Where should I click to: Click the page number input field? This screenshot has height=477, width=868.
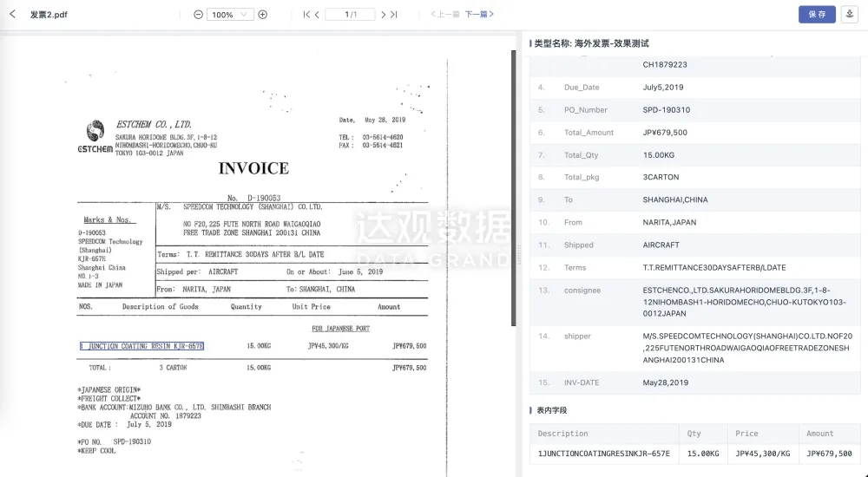350,15
